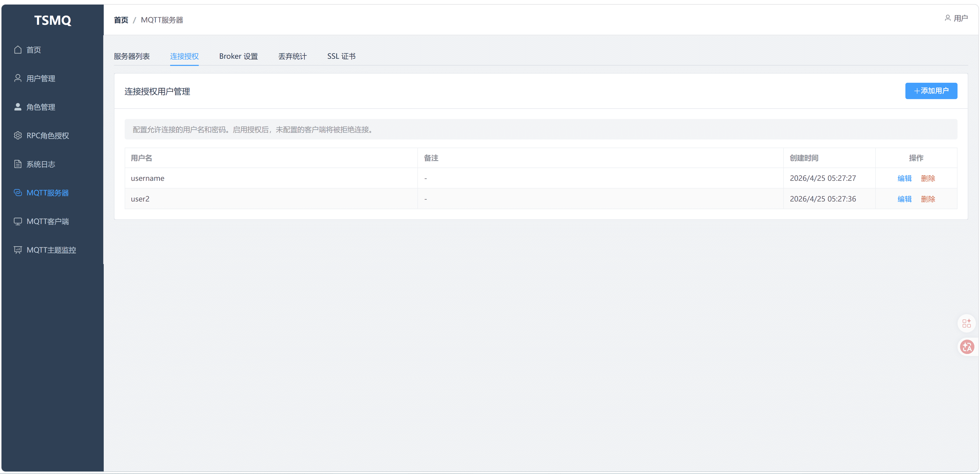
Task: Open the 用户 account menu at top right
Action: pyautogui.click(x=956, y=18)
